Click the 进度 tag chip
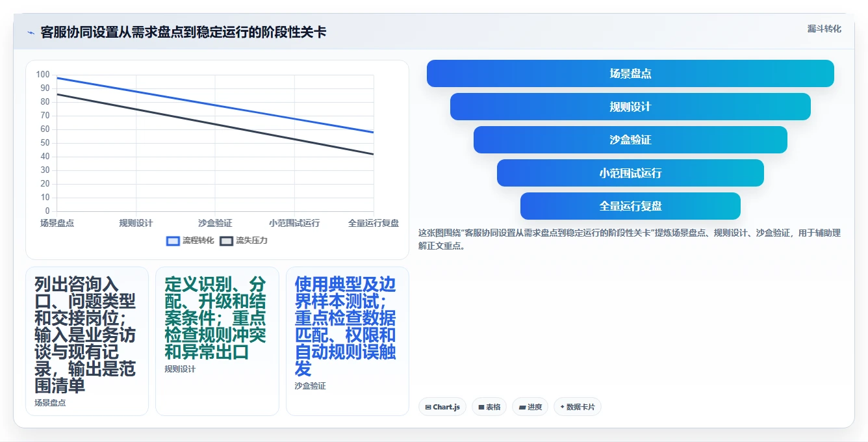 pyautogui.click(x=530, y=407)
